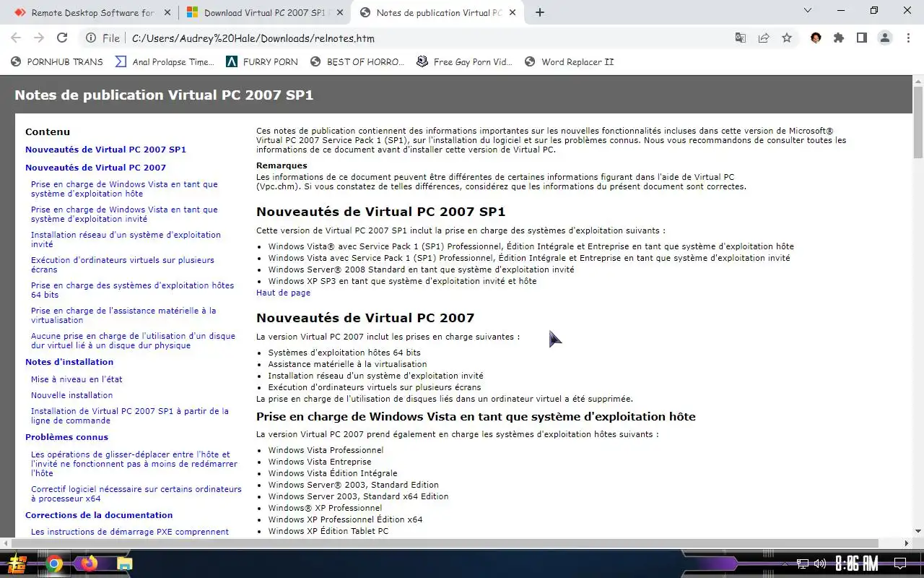This screenshot has width=924, height=578.
Task: Select the Notes de publication Virtual PC tab
Action: [438, 12]
